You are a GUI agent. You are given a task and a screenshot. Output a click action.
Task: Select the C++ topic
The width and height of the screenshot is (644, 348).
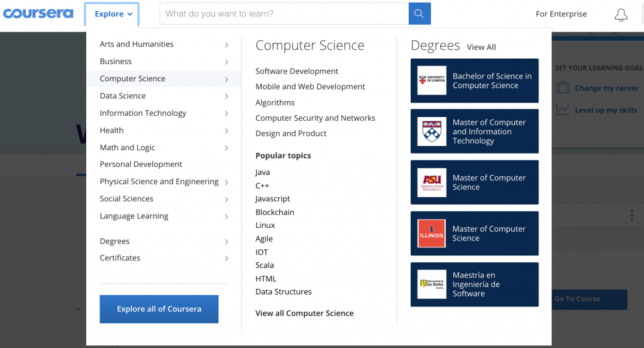click(x=262, y=186)
